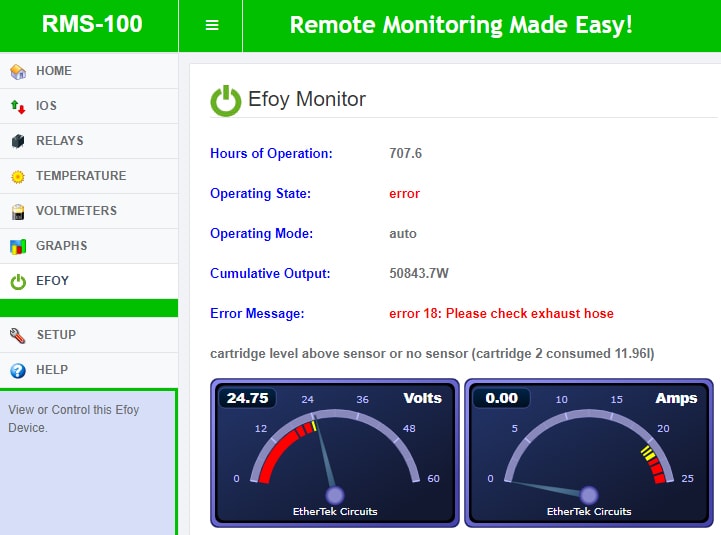Click the bar chart Graphs icon
The height and width of the screenshot is (535, 721).
(x=17, y=246)
